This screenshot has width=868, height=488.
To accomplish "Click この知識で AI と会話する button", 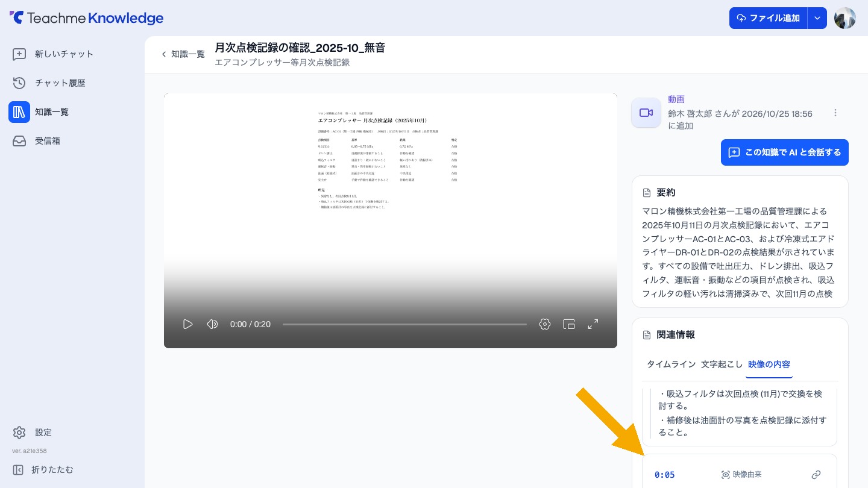I will [x=785, y=152].
